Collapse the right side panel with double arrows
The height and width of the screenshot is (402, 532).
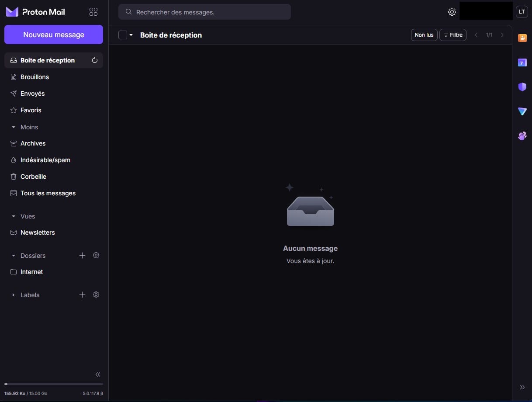coord(522,387)
